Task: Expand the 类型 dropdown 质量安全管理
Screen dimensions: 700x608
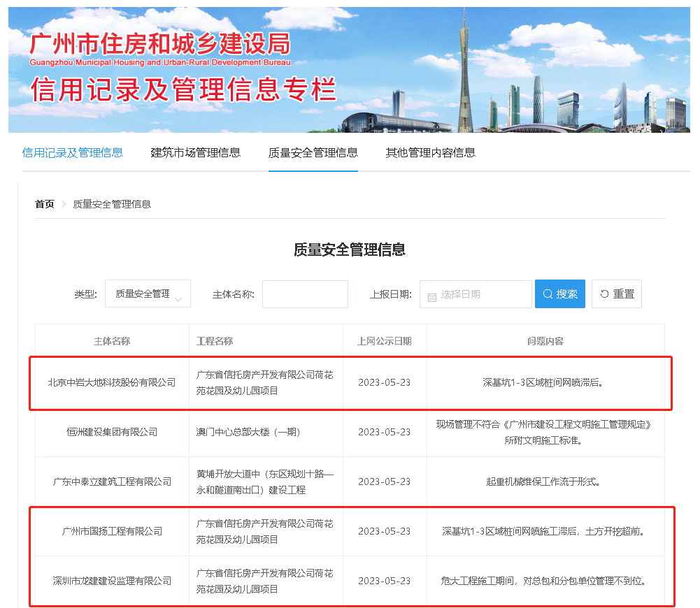Action: click(148, 294)
